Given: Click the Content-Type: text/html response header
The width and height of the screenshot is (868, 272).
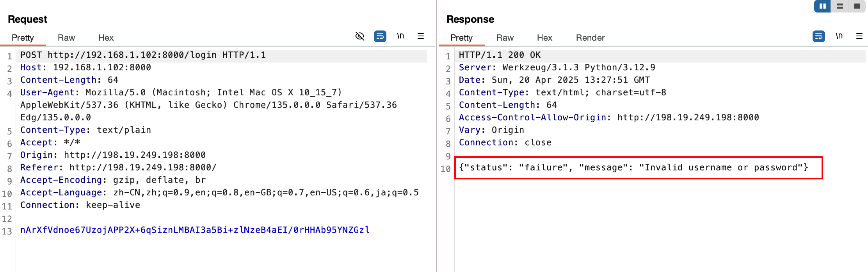Looking at the screenshot, I should [x=563, y=93].
